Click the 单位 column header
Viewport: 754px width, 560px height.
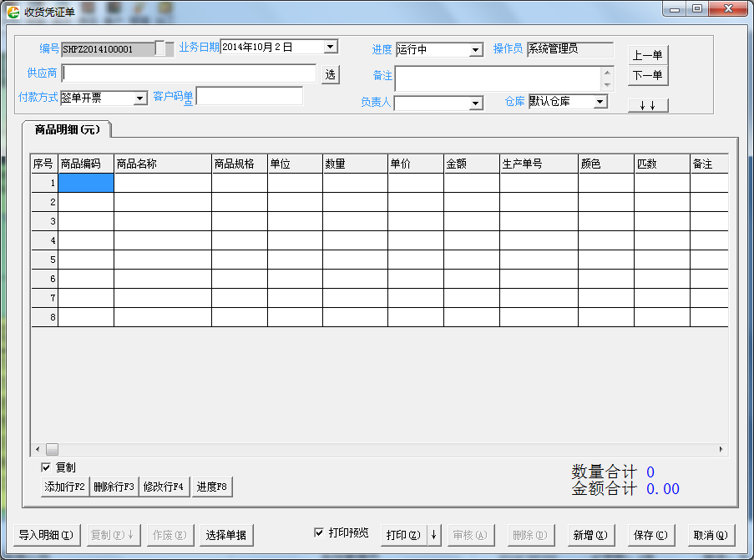pos(296,164)
